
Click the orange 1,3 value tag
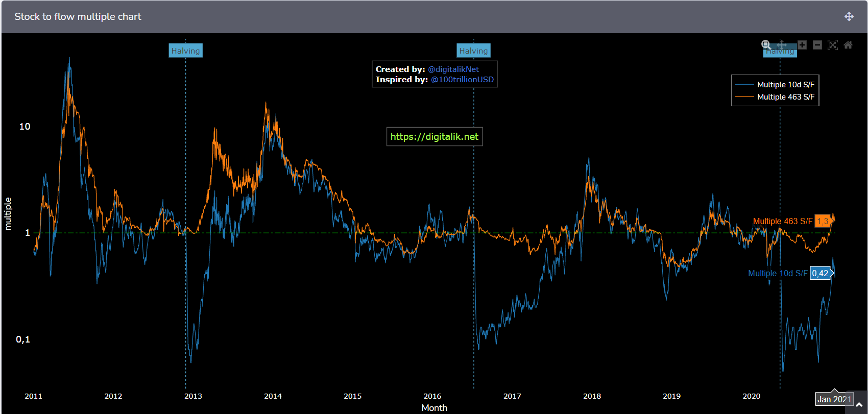click(x=824, y=221)
